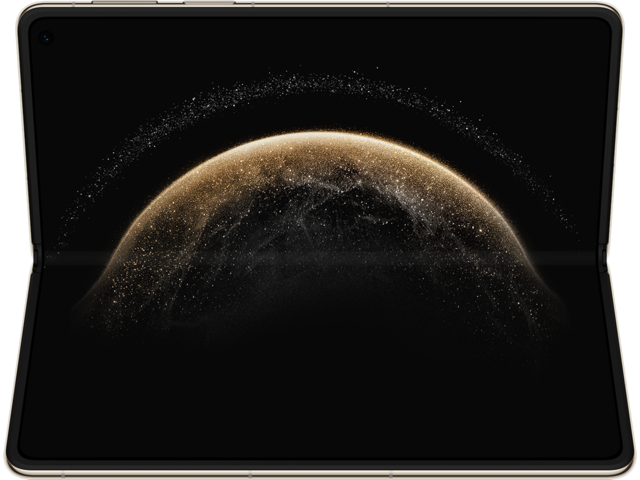Click the bottom gold edge of the phone frame
This screenshot has width=640, height=480.
(320, 474)
